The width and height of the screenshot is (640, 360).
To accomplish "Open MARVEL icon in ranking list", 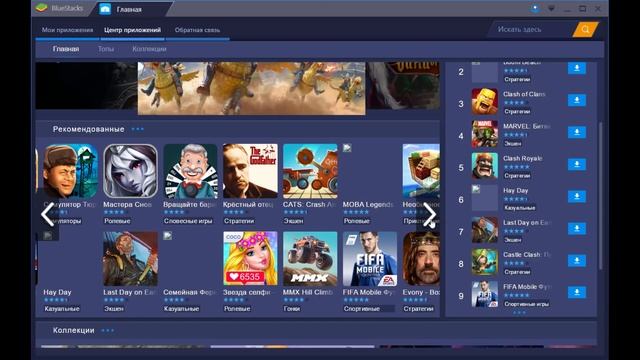I will click(485, 133).
